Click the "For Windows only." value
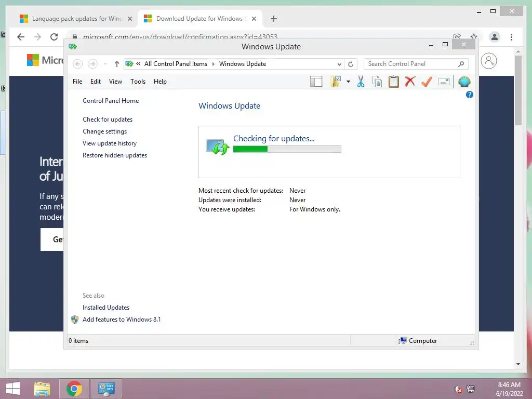Screen dimensions: 532x399 pyautogui.click(x=314, y=209)
